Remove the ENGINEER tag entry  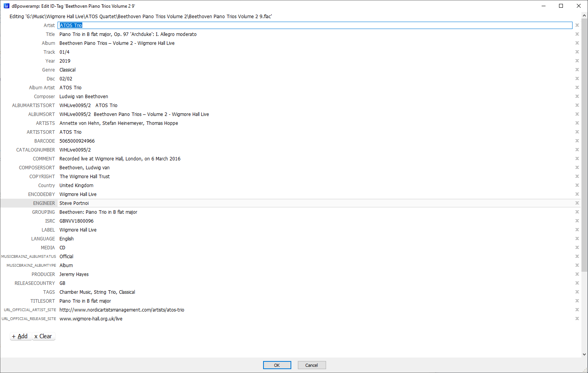(x=577, y=203)
